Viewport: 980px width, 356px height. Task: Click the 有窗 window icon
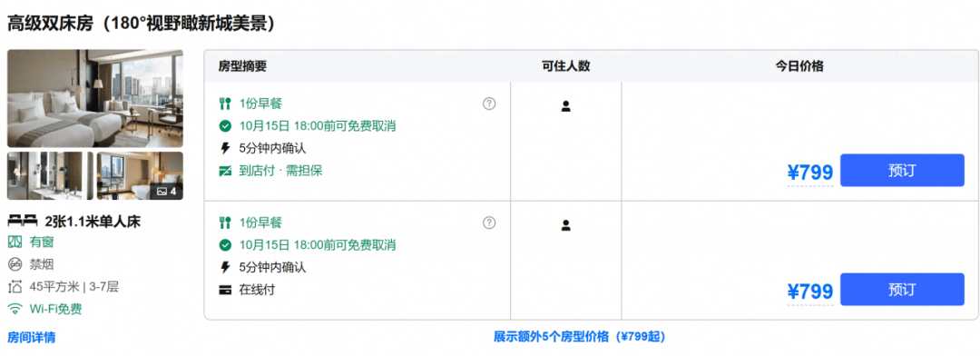(x=15, y=242)
